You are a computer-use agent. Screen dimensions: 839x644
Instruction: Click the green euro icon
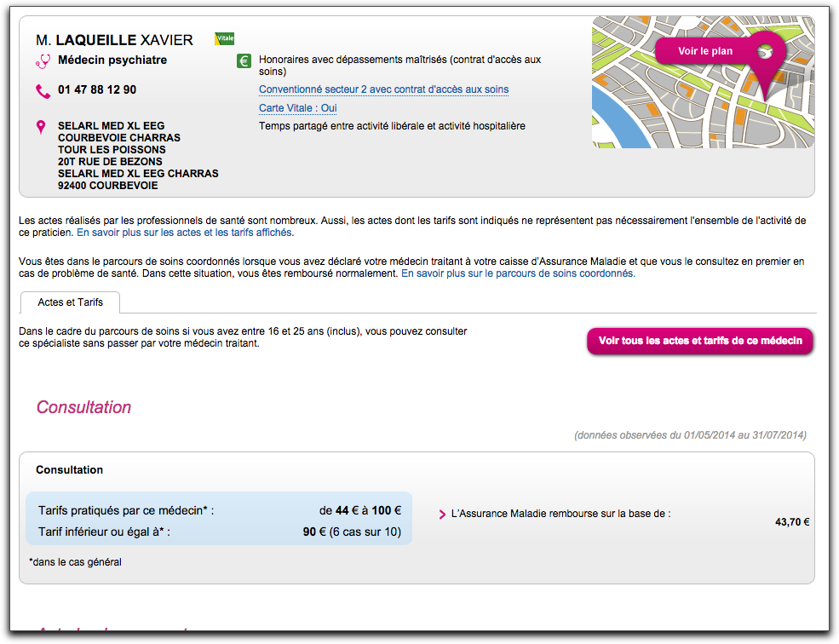coord(244,61)
